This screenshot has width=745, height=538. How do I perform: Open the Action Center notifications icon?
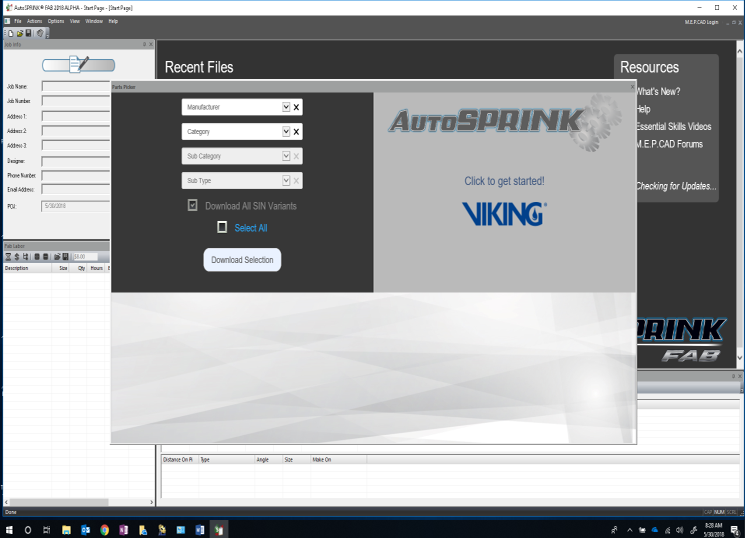point(735,530)
